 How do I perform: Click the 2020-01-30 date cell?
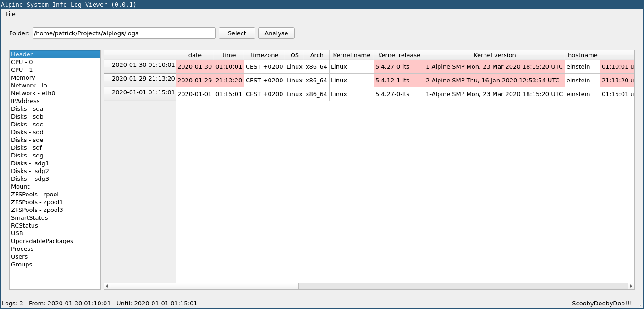[195, 67]
